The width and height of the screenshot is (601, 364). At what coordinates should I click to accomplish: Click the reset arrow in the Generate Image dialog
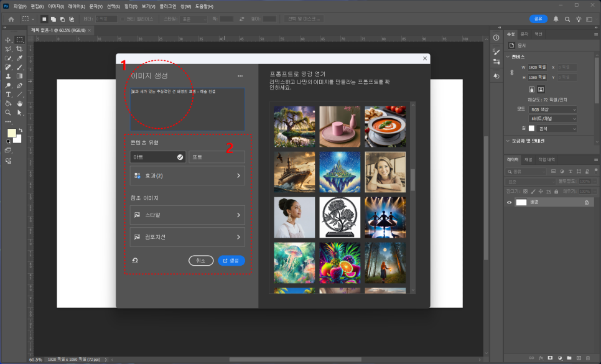(135, 261)
